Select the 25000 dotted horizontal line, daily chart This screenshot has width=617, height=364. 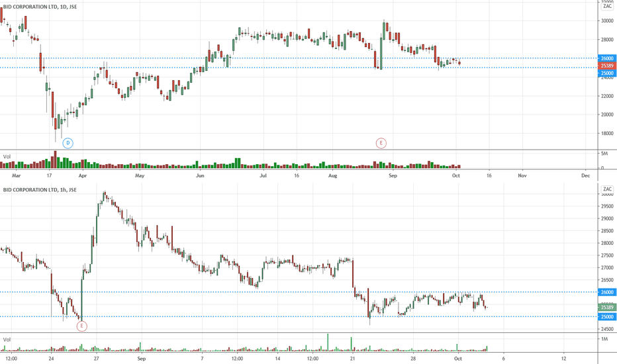[x=299, y=68]
